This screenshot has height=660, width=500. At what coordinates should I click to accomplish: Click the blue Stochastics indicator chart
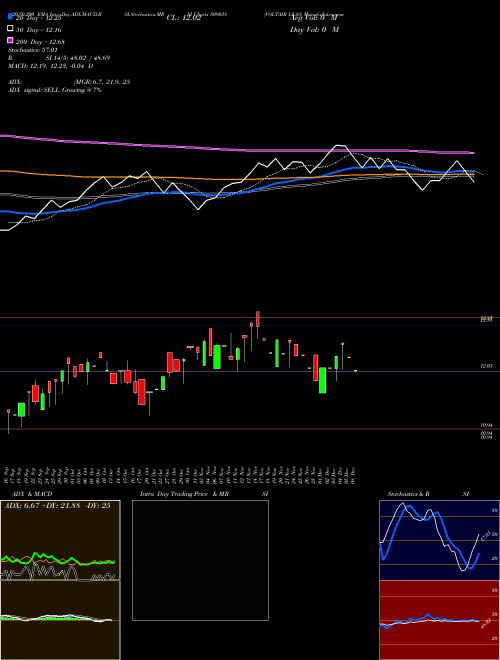point(439,540)
